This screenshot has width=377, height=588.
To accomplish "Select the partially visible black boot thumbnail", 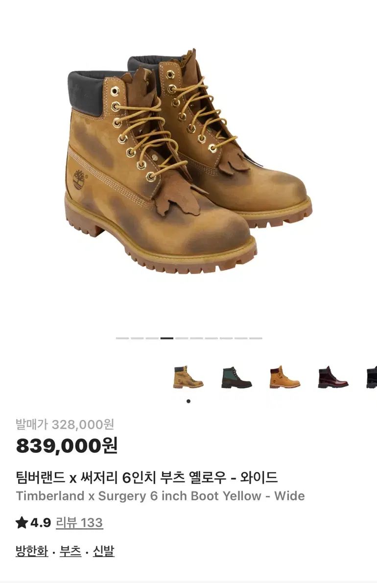I will click(x=372, y=377).
